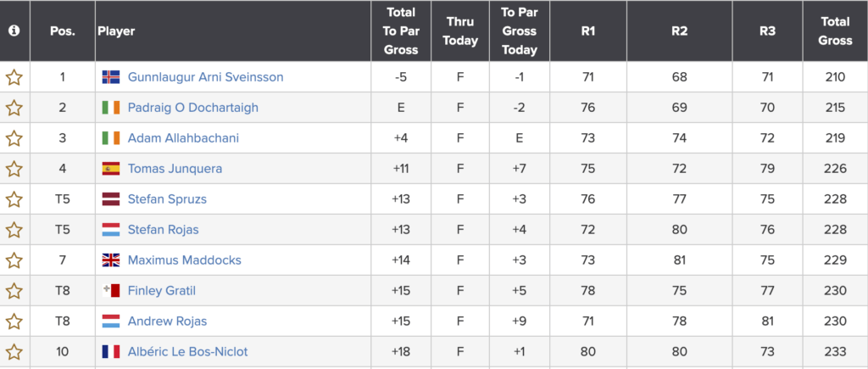Sort by Pos. column header
Viewport: 868px width, 369px height.
(63, 31)
